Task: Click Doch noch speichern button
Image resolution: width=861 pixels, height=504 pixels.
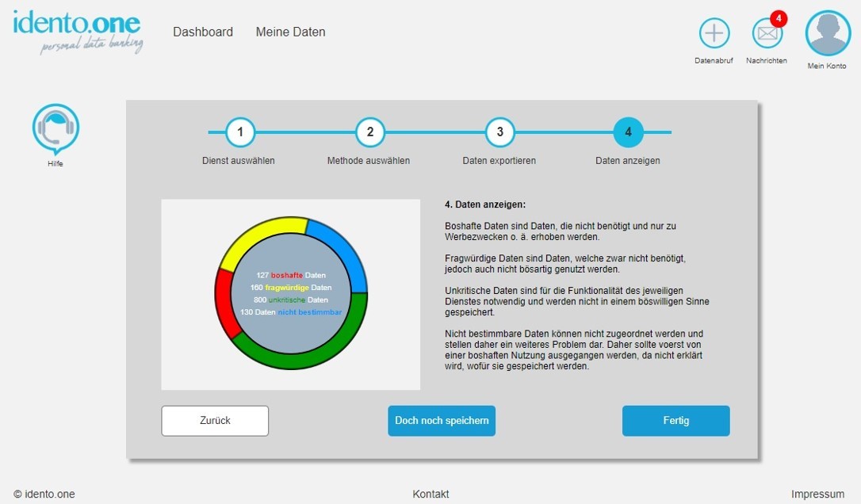Action: click(x=442, y=421)
